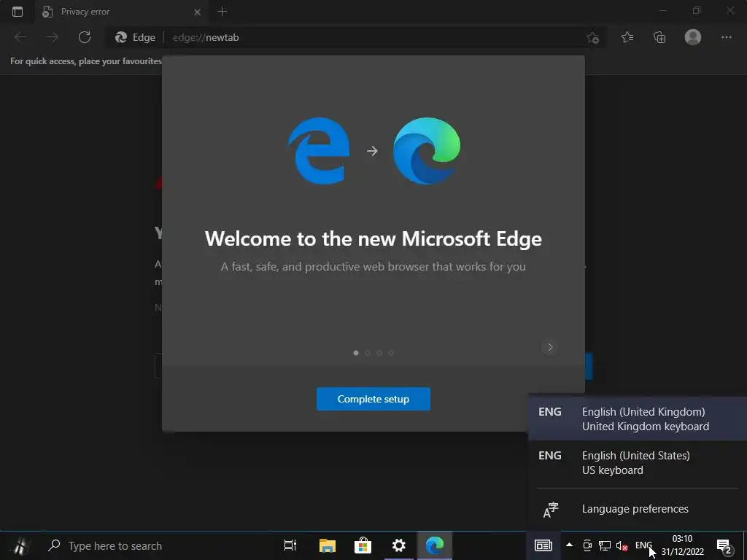This screenshot has height=560, width=747.
Task: Launch File Explorer from the taskbar
Action: pos(328,545)
